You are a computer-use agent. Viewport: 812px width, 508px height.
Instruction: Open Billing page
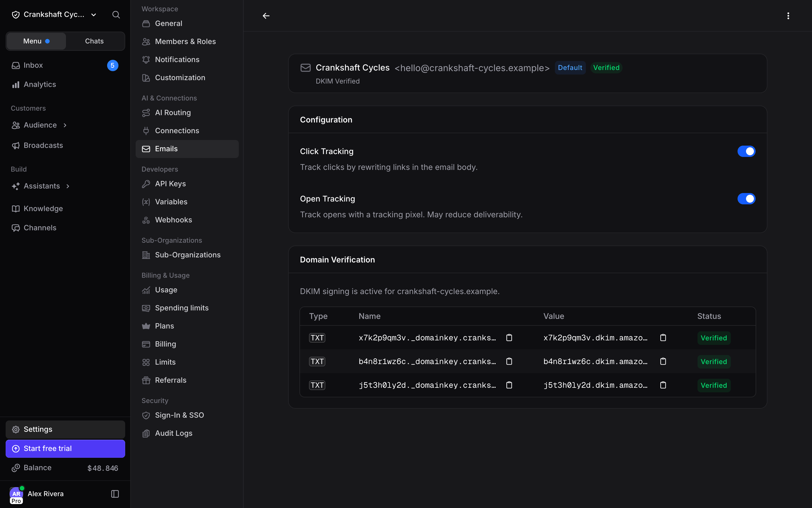point(187,344)
